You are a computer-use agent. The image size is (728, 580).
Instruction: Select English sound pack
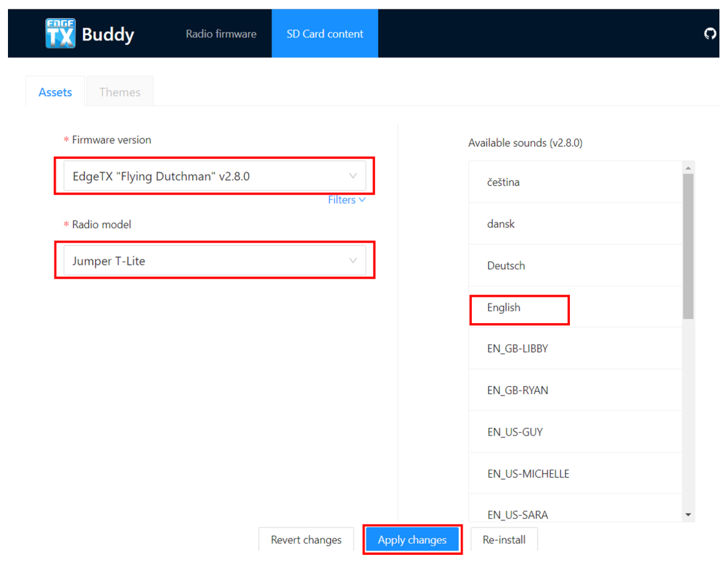coord(575,307)
